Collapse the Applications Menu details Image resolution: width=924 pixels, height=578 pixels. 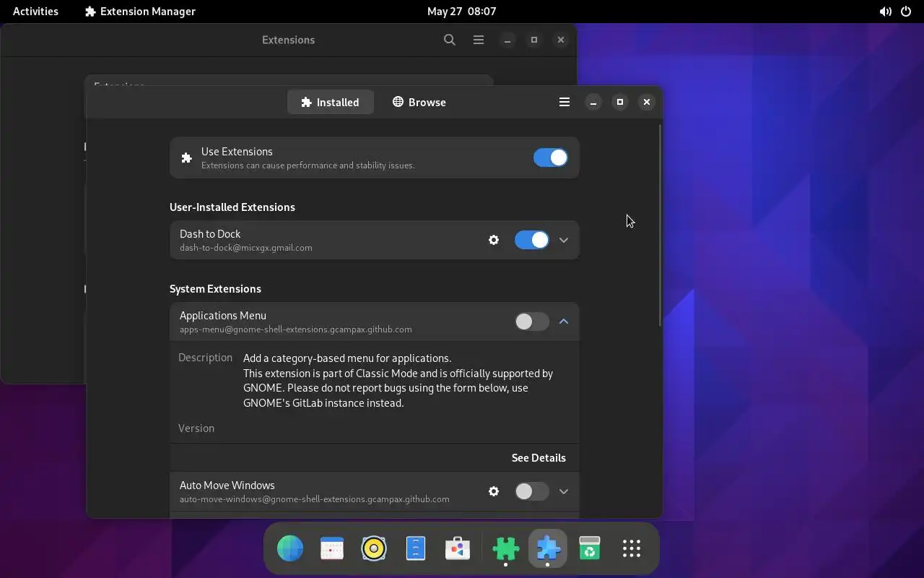click(564, 322)
